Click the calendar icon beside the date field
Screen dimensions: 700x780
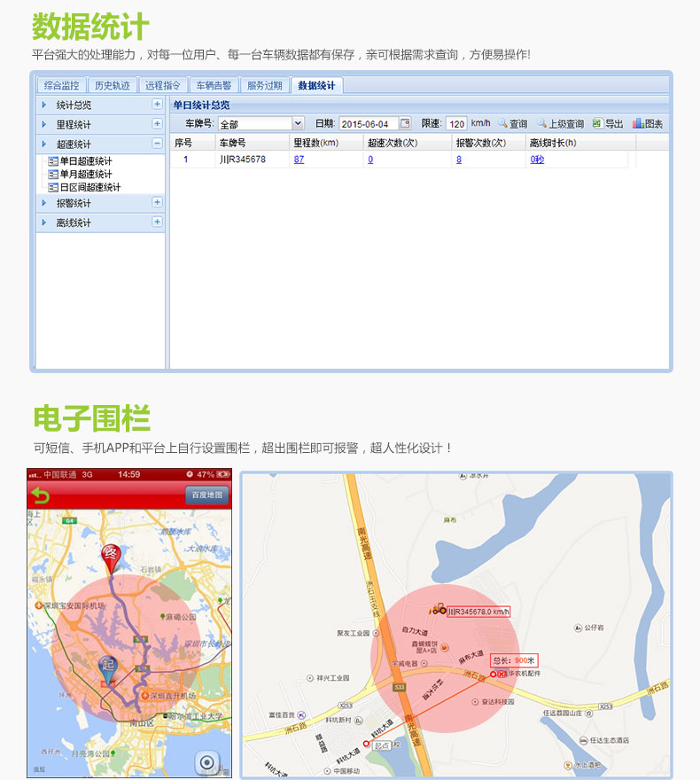[406, 124]
